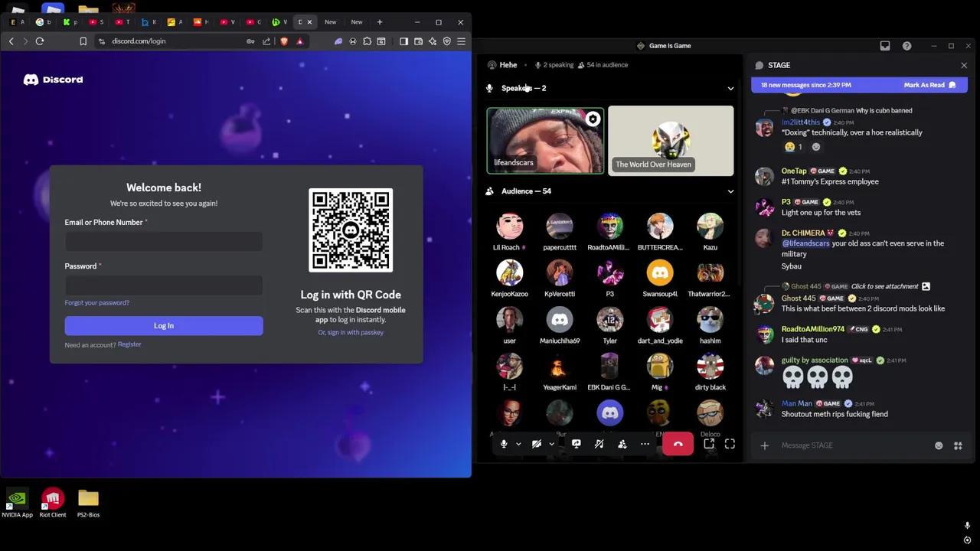Image resolution: width=980 pixels, height=551 pixels.
Task: Open the NVIDIA App desktop shortcut
Action: tap(17, 504)
